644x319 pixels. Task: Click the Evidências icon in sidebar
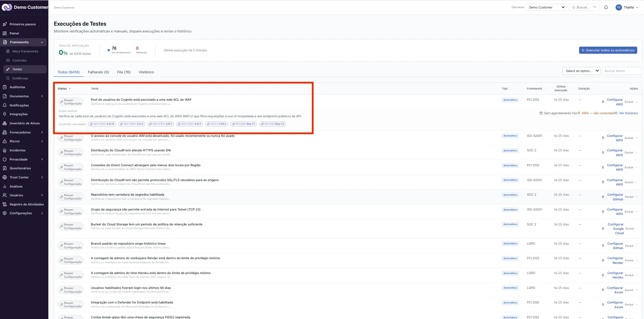[x=8, y=78]
